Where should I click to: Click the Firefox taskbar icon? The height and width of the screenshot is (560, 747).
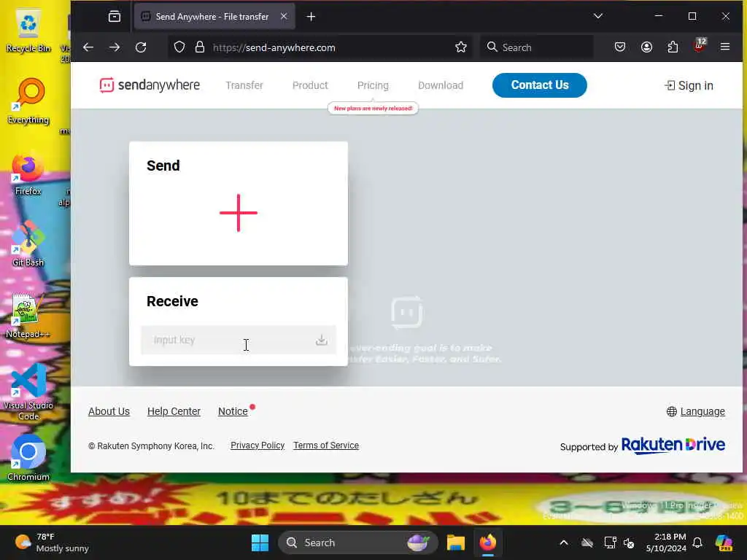[x=488, y=542]
